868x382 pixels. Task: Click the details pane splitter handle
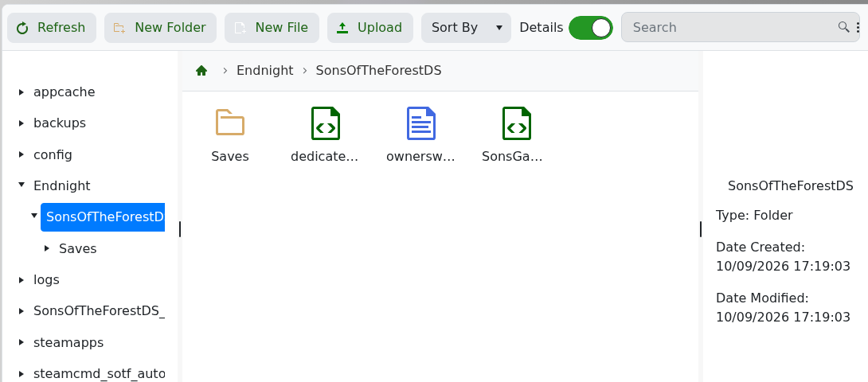(x=700, y=228)
